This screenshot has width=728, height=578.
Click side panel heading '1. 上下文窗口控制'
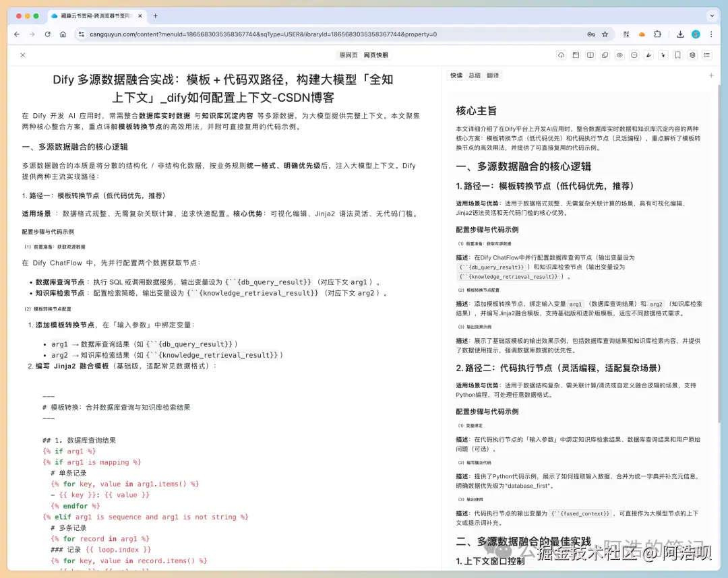(490, 561)
